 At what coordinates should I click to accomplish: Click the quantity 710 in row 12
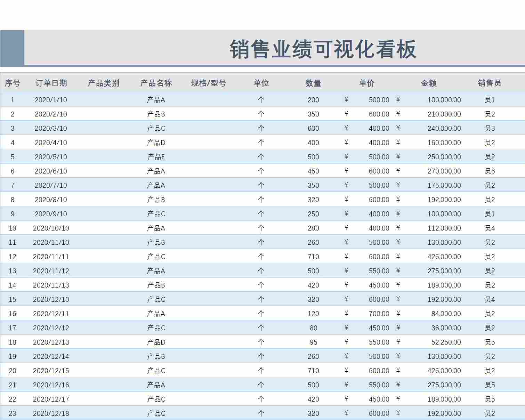313,256
